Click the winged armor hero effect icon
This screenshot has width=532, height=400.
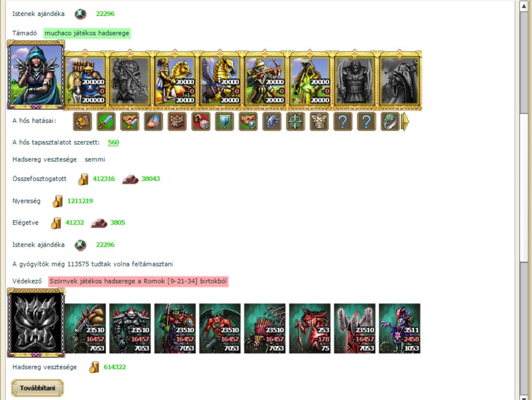(319, 122)
